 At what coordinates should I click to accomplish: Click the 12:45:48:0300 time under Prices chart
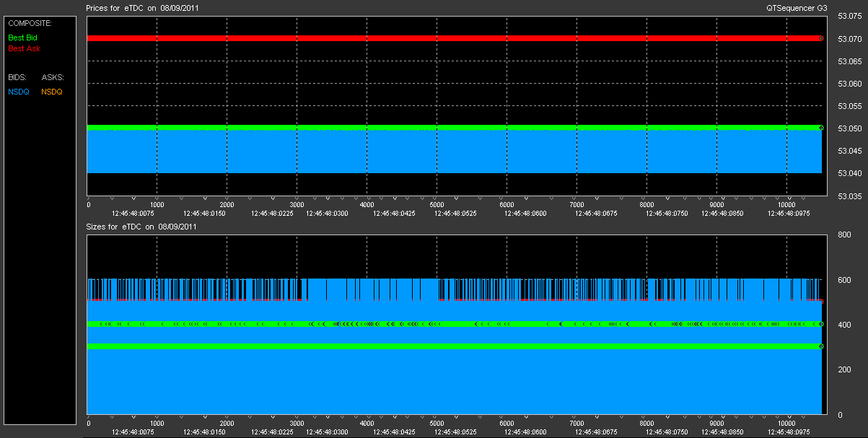(x=327, y=213)
